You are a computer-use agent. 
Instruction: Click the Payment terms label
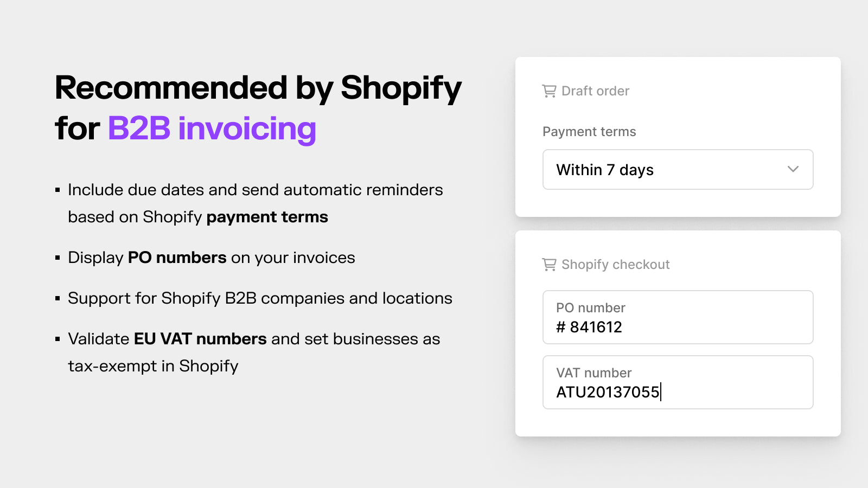click(x=589, y=132)
